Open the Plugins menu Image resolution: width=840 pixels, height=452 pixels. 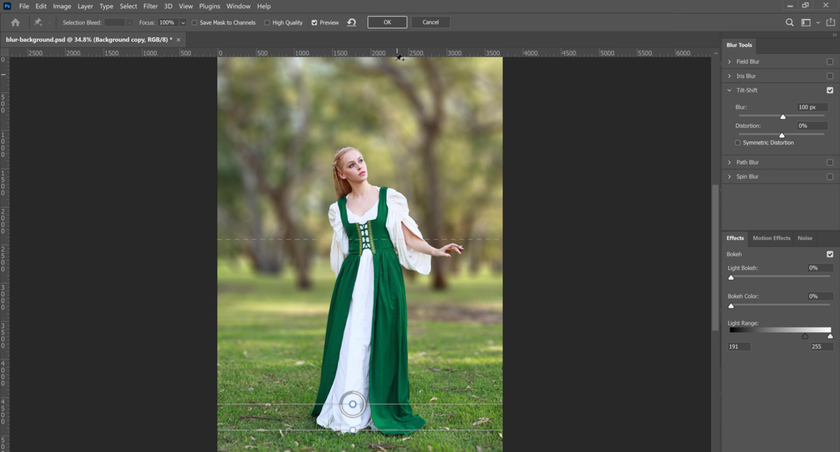click(x=209, y=6)
